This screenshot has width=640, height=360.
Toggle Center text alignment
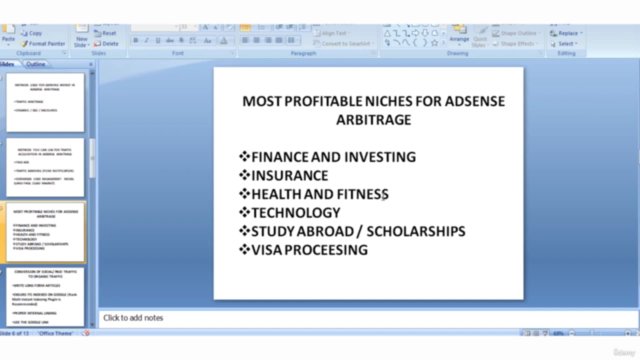256,40
